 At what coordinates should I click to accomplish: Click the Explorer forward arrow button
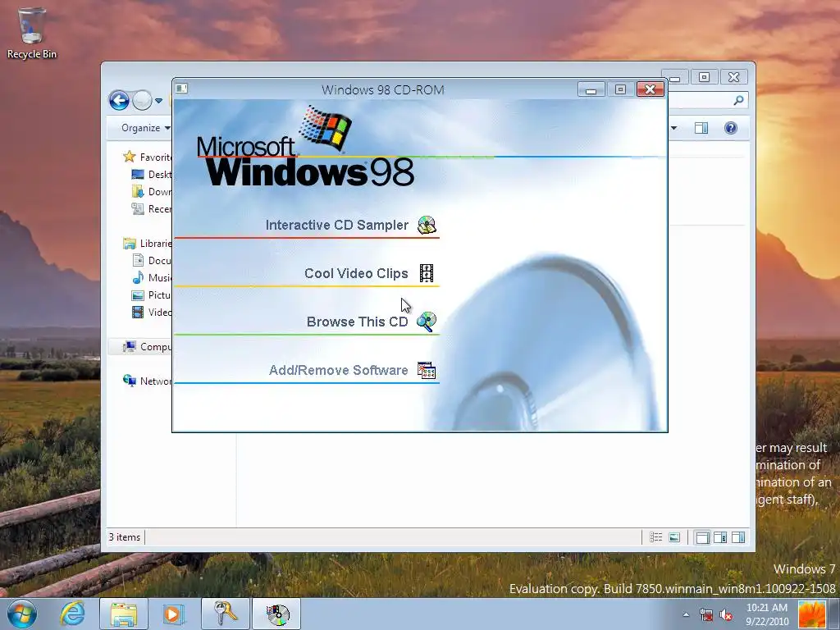(142, 100)
